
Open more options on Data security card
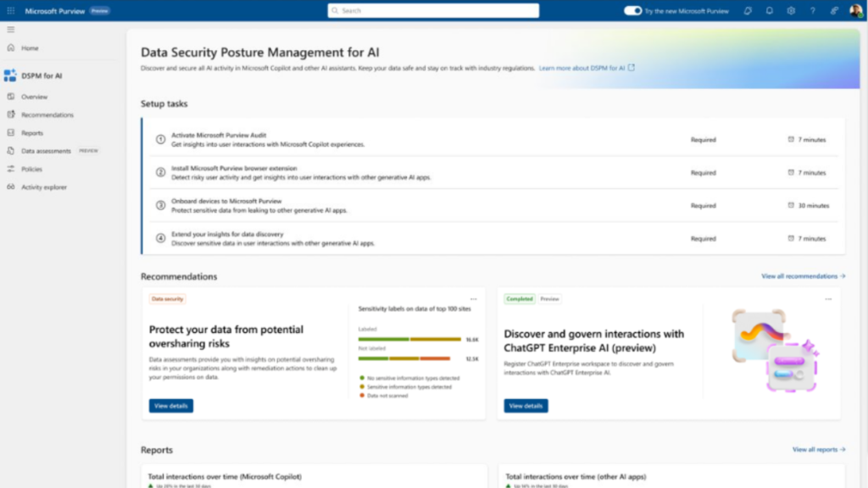click(x=474, y=299)
